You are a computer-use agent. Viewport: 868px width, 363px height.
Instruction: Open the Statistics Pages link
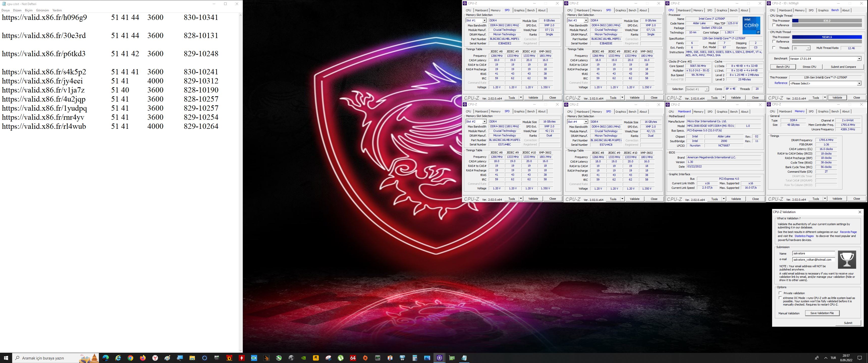coord(804,236)
